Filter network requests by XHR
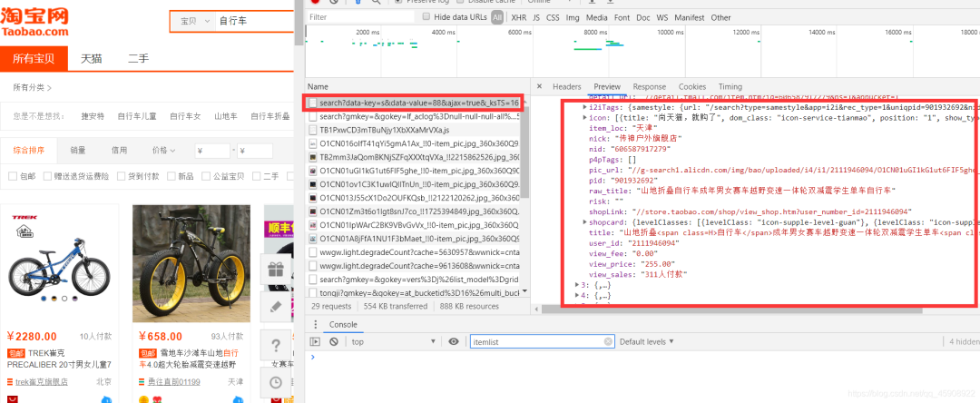 pyautogui.click(x=519, y=17)
